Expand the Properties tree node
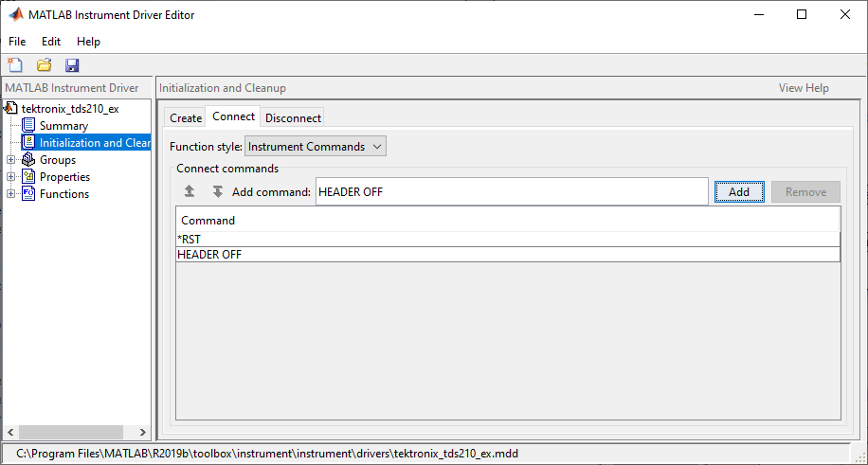868x465 pixels. coord(11,177)
